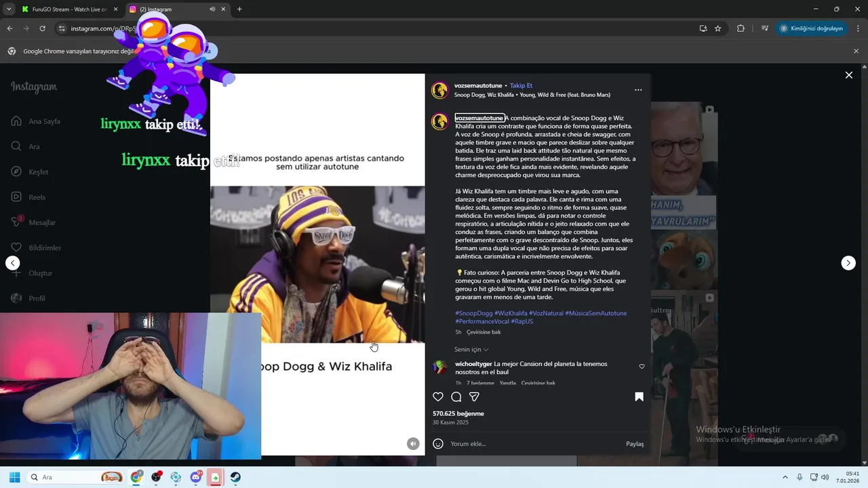The width and height of the screenshot is (868, 488).
Task: Click the Paylaş button to post comment
Action: 635,444
